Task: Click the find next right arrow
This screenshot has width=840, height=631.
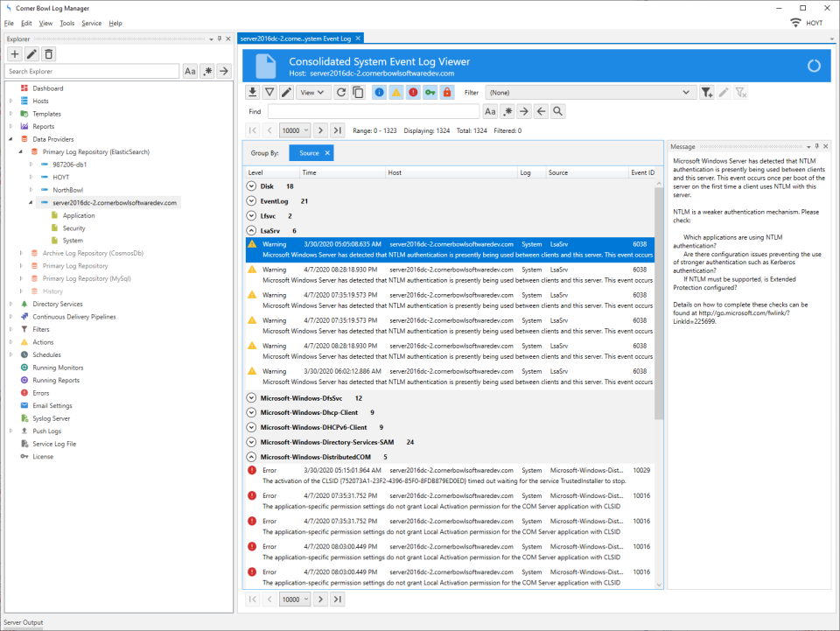Action: pos(524,111)
